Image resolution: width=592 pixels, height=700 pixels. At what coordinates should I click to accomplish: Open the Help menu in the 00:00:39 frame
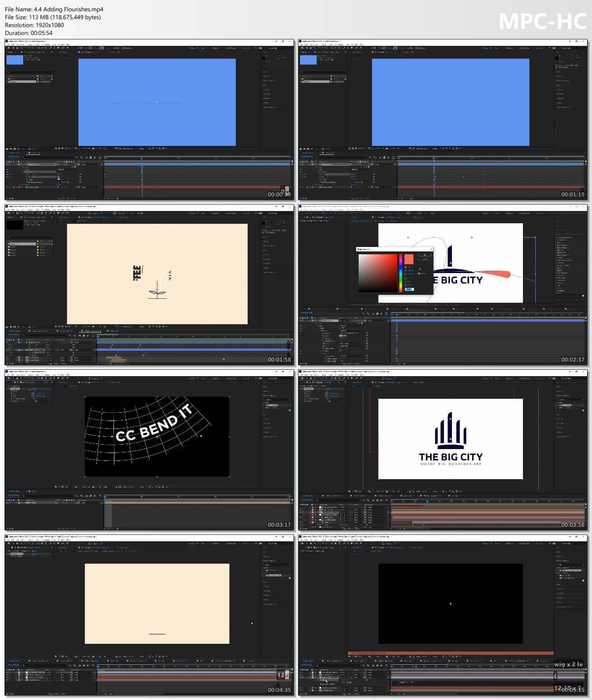(x=68, y=44)
